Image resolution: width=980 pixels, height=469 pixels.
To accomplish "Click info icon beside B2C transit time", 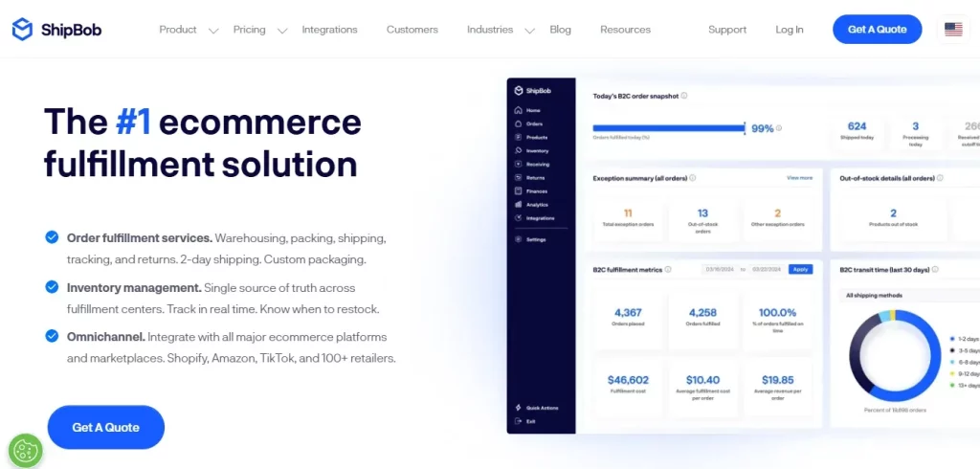I will (935, 270).
